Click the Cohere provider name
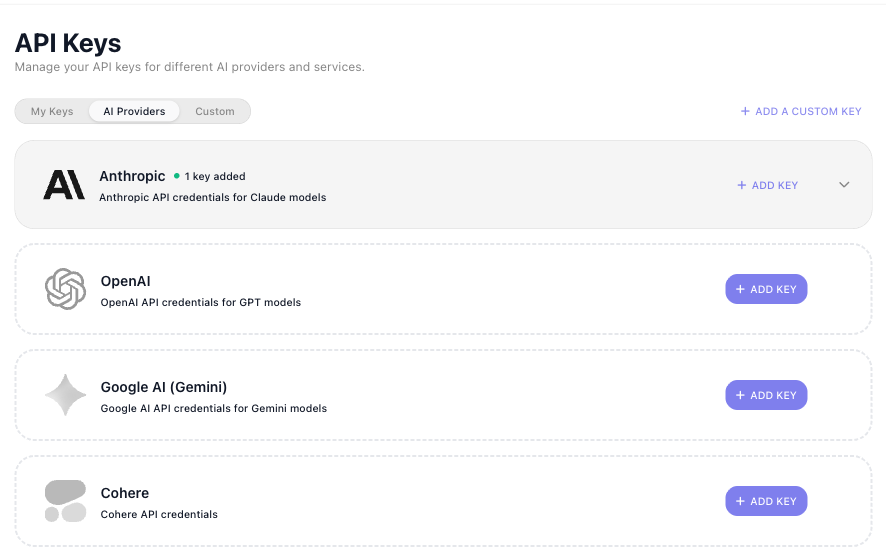The height and width of the screenshot is (555, 886). click(x=125, y=493)
